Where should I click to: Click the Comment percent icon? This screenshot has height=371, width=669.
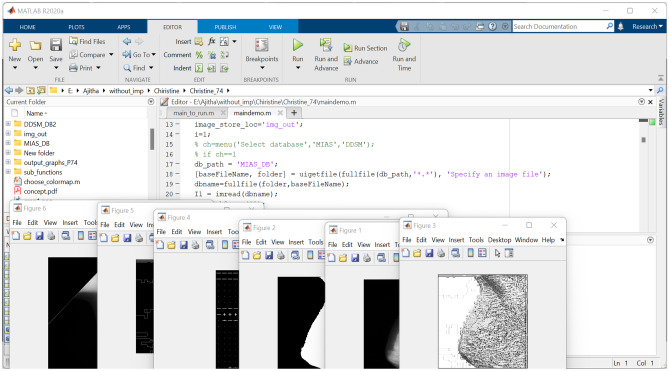[199, 55]
